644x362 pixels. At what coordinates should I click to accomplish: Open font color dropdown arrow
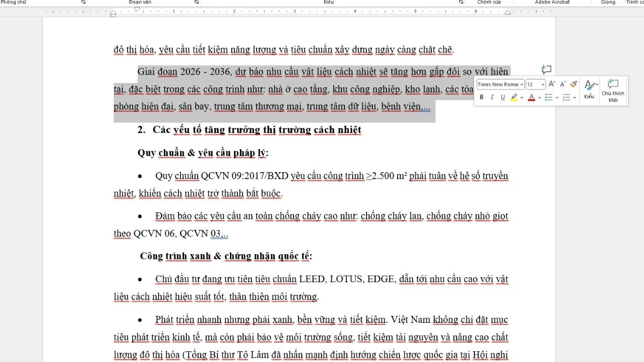tap(539, 98)
